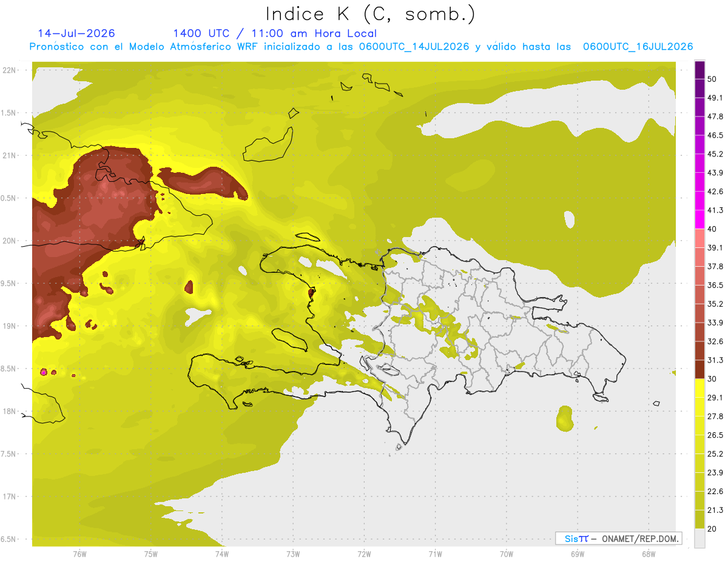Click the '39.1' color scale value
The image size is (728, 562).
coord(715,247)
